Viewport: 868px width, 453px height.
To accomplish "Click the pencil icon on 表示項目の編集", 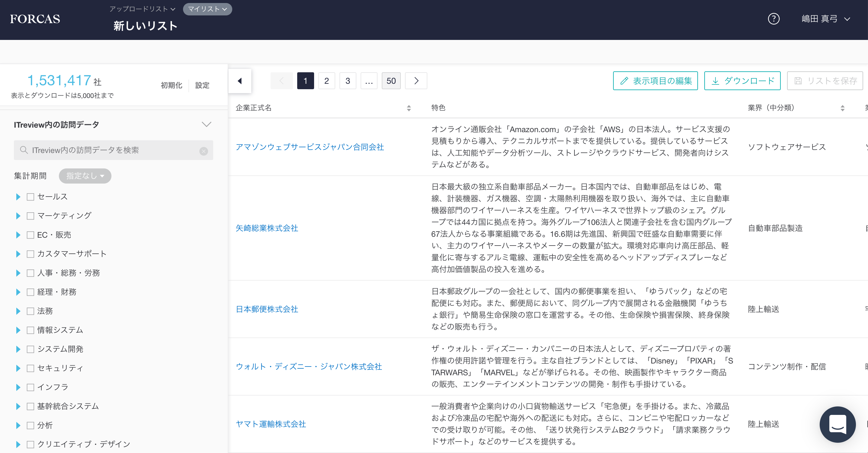I will coord(625,81).
